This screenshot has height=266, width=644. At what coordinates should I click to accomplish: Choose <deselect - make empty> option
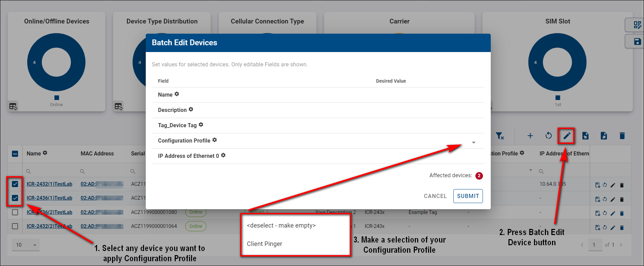click(x=281, y=226)
